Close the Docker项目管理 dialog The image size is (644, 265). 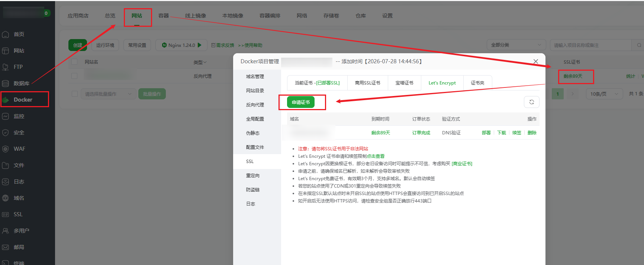coord(535,61)
